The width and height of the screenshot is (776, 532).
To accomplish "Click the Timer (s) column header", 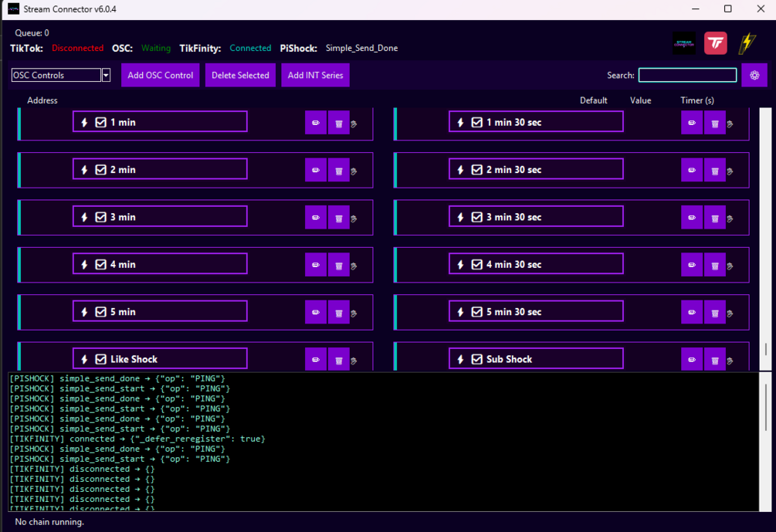I will click(697, 100).
